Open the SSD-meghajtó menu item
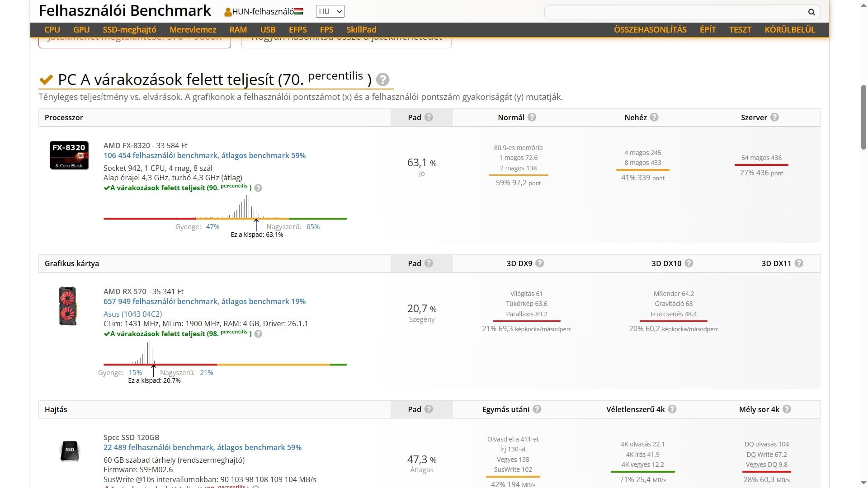The width and height of the screenshot is (868, 488). [129, 30]
